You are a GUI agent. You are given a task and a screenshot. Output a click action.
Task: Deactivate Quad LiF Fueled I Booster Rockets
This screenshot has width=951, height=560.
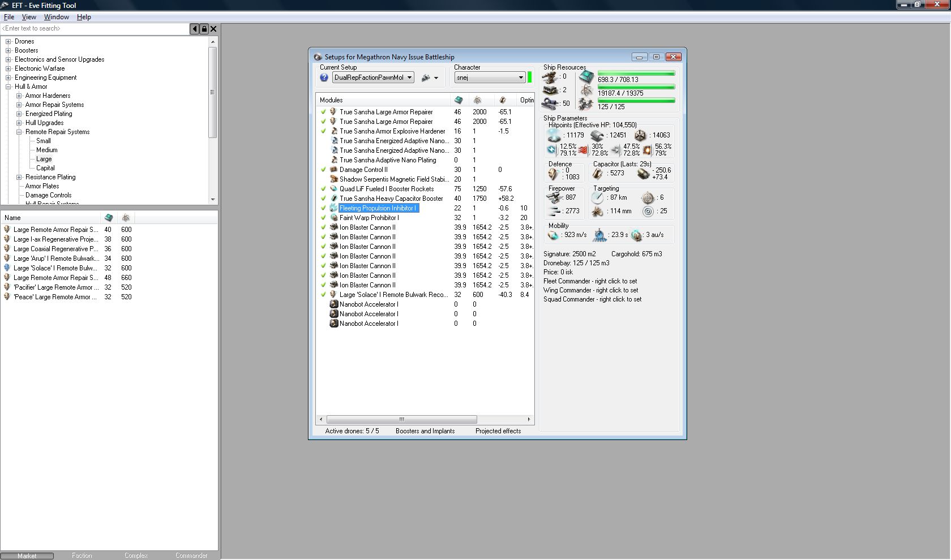point(323,189)
